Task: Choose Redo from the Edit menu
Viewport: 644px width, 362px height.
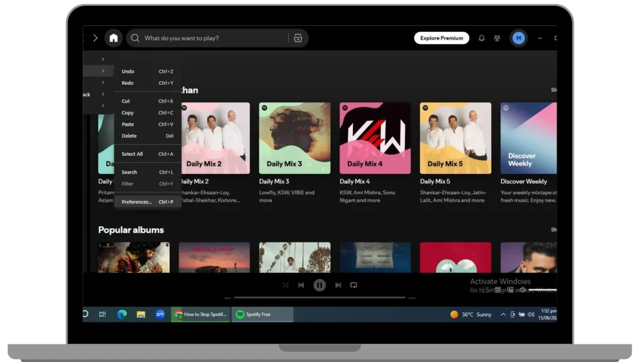Action: coord(147,83)
